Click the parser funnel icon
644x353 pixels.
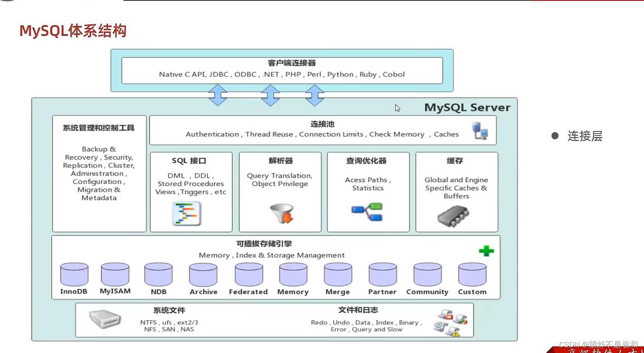pyautogui.click(x=282, y=213)
